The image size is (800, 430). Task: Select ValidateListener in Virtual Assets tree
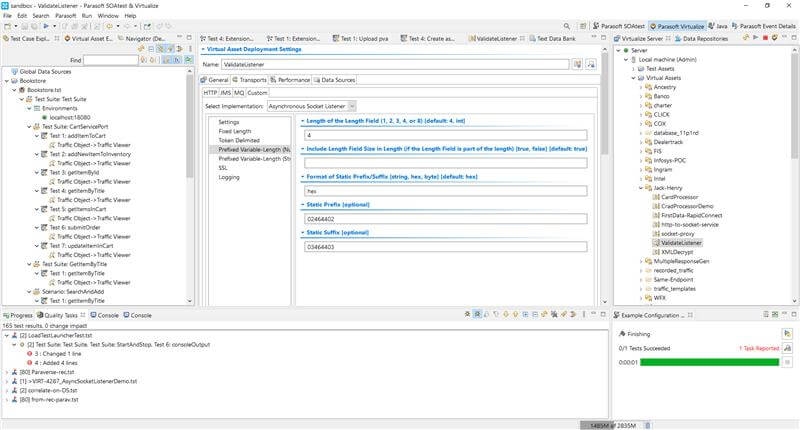point(681,242)
